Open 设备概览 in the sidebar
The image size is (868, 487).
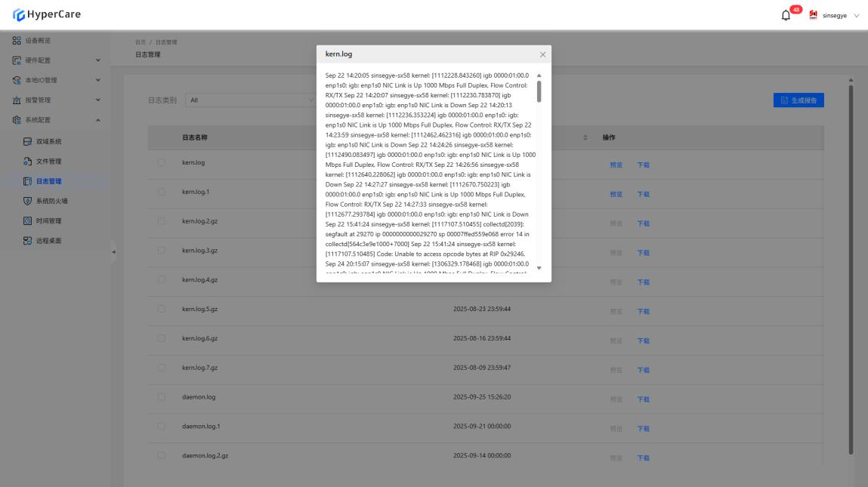click(x=37, y=41)
